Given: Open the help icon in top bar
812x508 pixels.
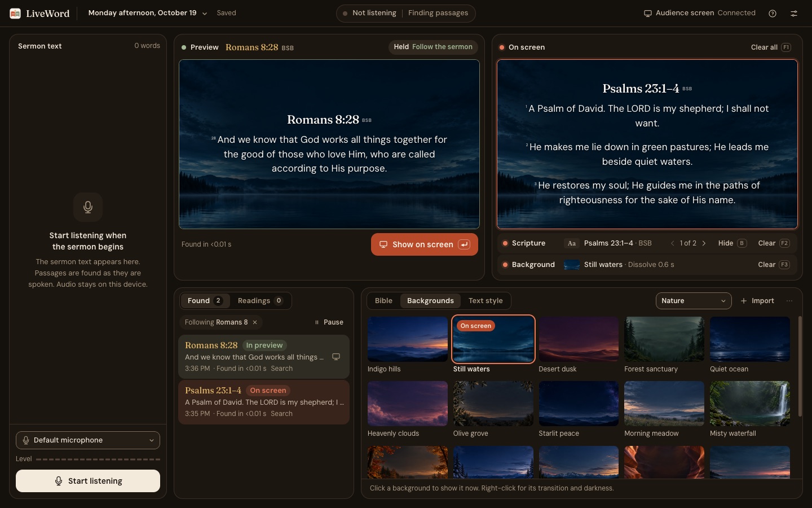Looking at the screenshot, I should click(x=773, y=13).
